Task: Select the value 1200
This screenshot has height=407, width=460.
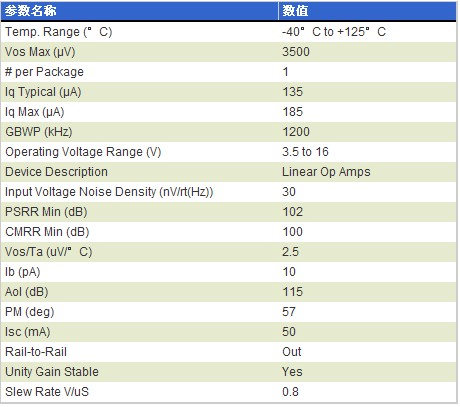Action: [296, 132]
